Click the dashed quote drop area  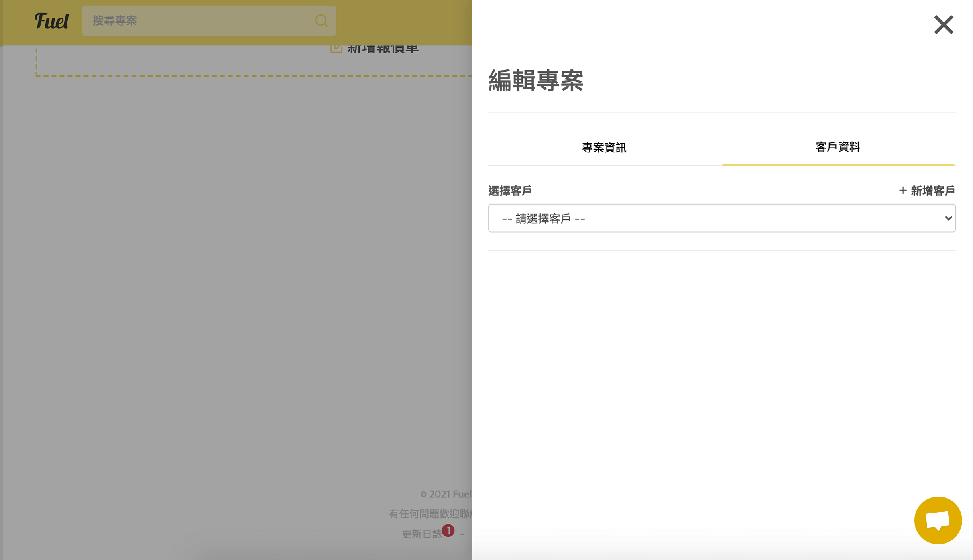click(x=241, y=60)
